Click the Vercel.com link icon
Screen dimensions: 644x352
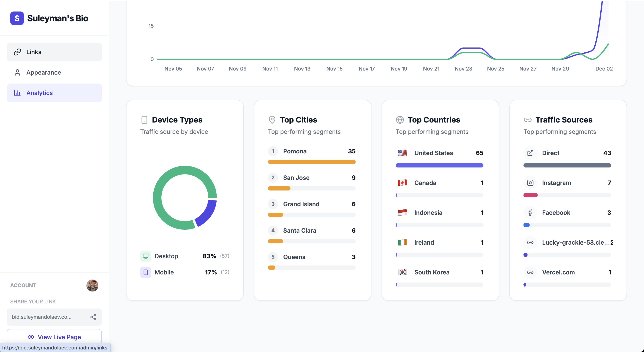click(x=530, y=272)
